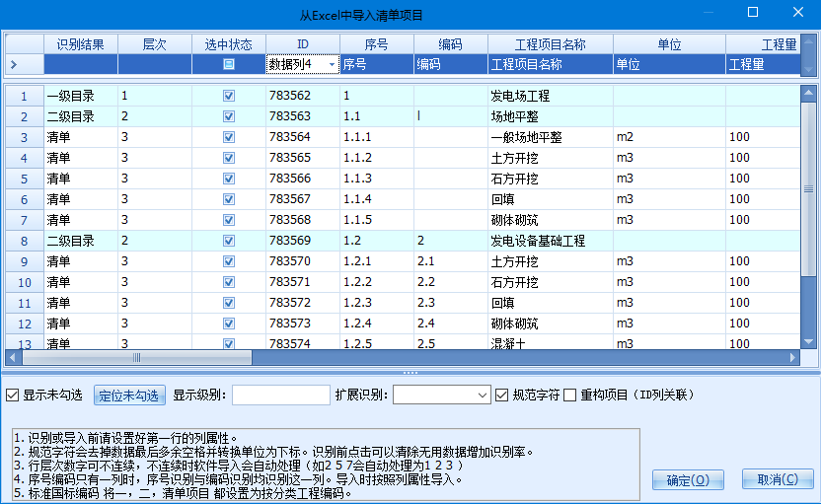Maximize the import dialog window
The height and width of the screenshot is (504, 821).
[x=752, y=12]
